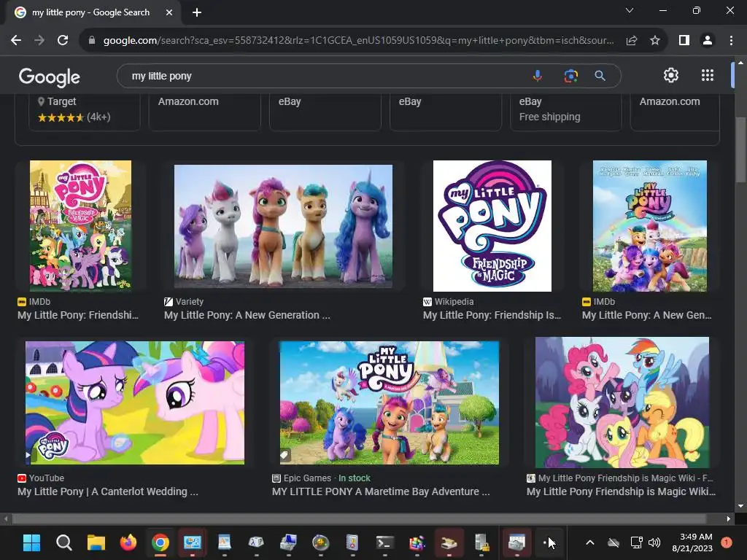Screen dimensions: 747x560
Task: Open a new tab with plus button
Action: [197, 12]
